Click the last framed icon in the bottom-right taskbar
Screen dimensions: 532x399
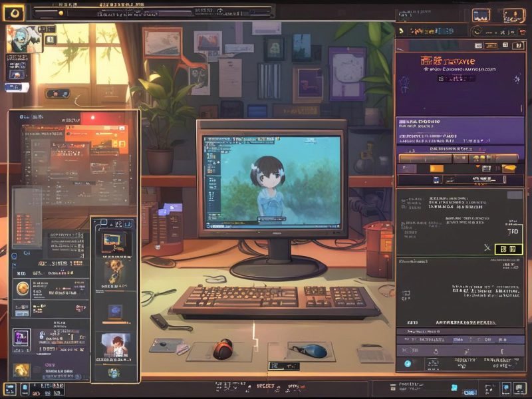tap(519, 388)
